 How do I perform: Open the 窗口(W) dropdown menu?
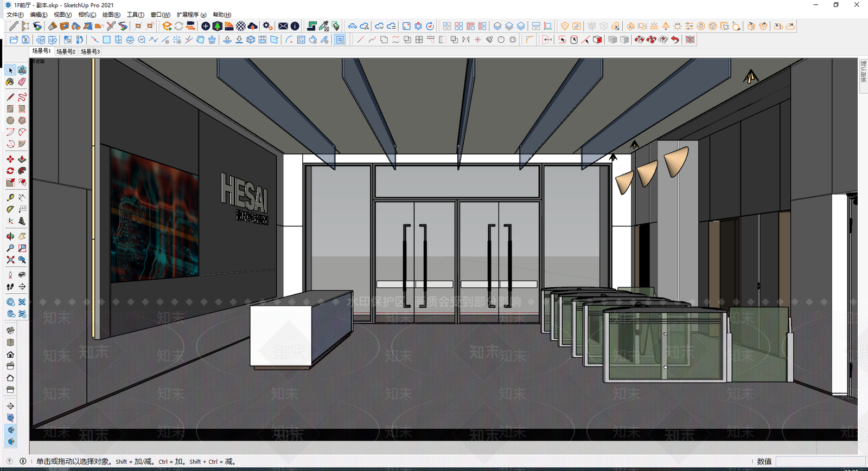tap(160, 15)
